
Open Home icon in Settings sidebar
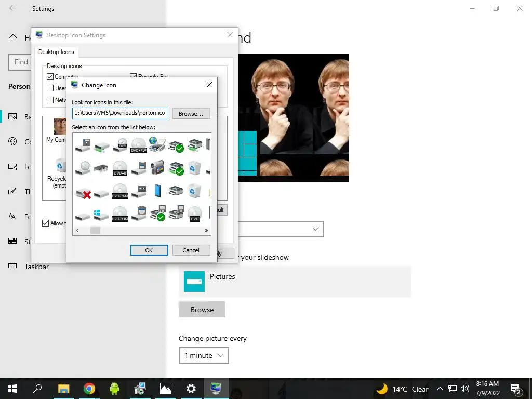coord(13,37)
